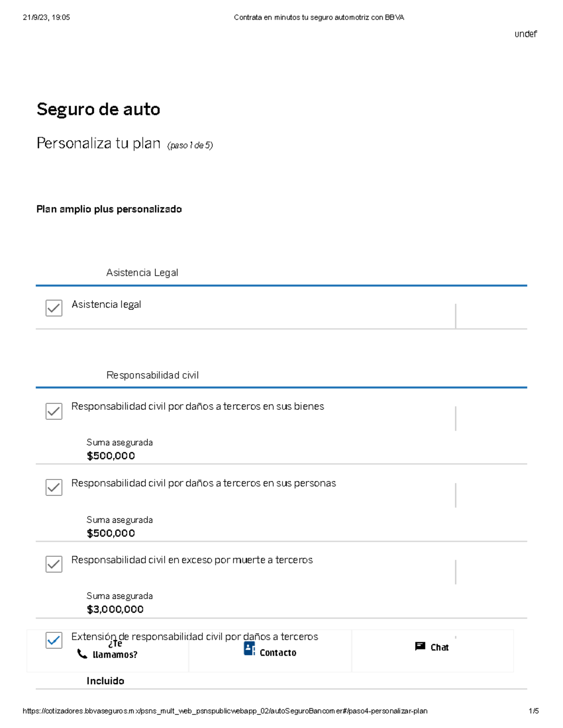This screenshot has width=563, height=728.
Task: Select the Asistencia Legal section header
Action: point(143,272)
